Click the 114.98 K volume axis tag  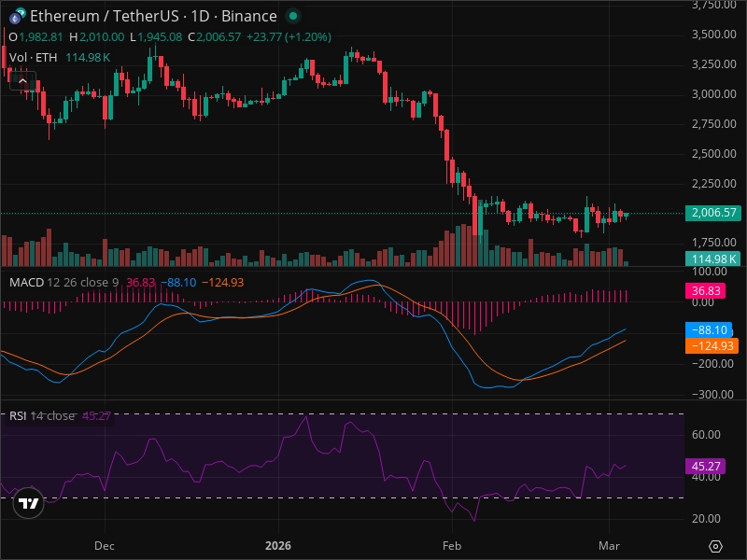pos(712,259)
